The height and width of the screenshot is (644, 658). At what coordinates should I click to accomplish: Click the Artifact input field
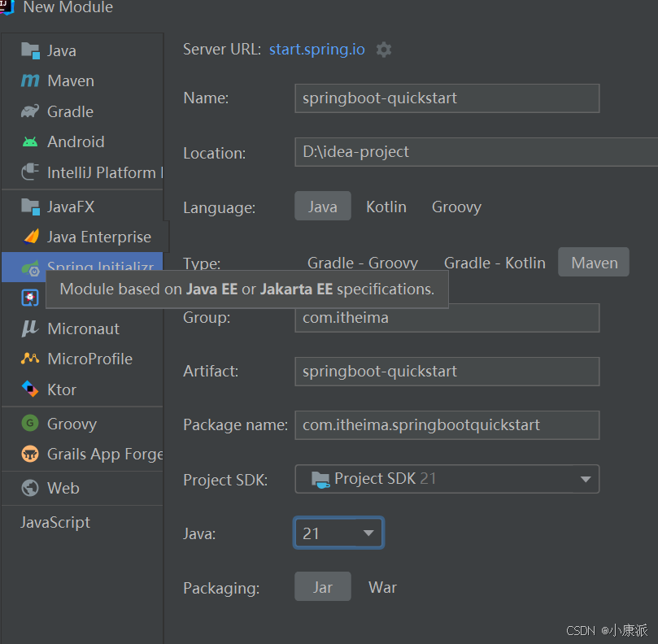click(x=447, y=372)
